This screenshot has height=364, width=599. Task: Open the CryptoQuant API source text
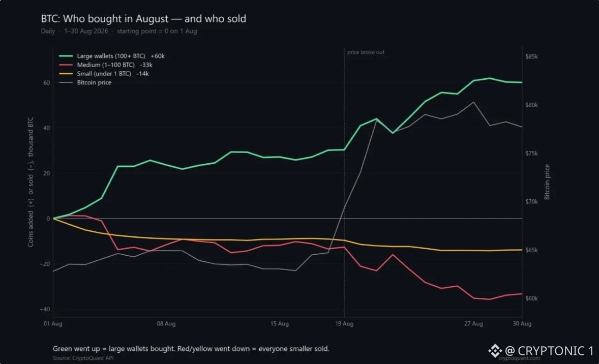83,358
